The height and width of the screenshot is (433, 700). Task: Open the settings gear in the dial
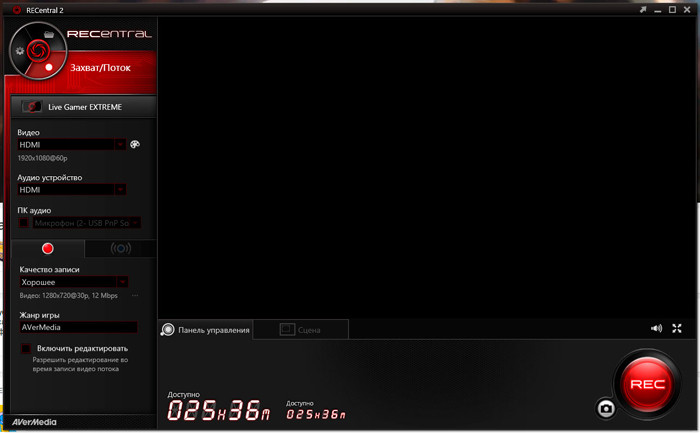20,51
